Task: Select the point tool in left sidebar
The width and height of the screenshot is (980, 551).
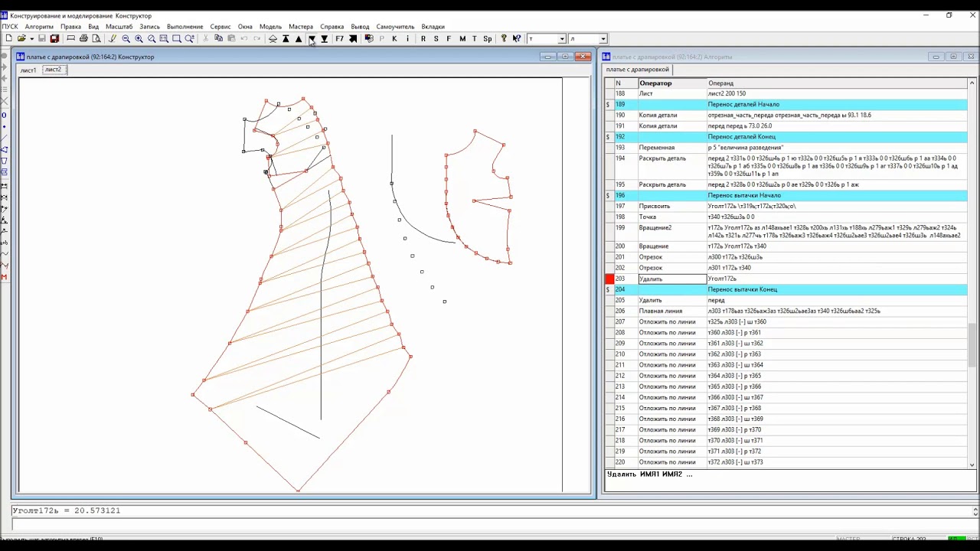Action: coord(4,126)
